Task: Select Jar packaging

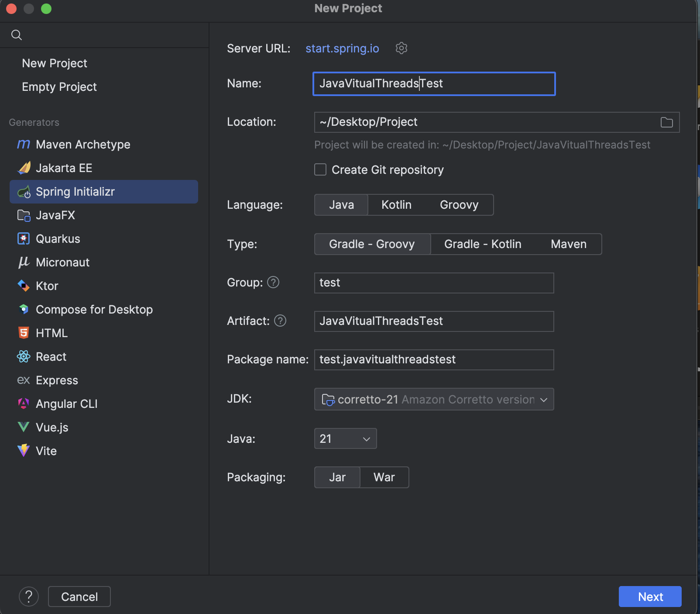Action: (x=337, y=477)
